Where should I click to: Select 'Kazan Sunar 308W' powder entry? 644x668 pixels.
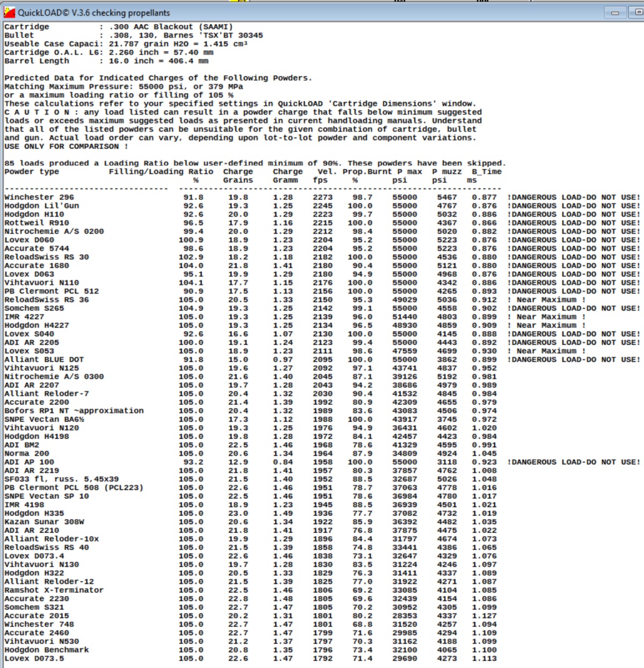[44, 522]
